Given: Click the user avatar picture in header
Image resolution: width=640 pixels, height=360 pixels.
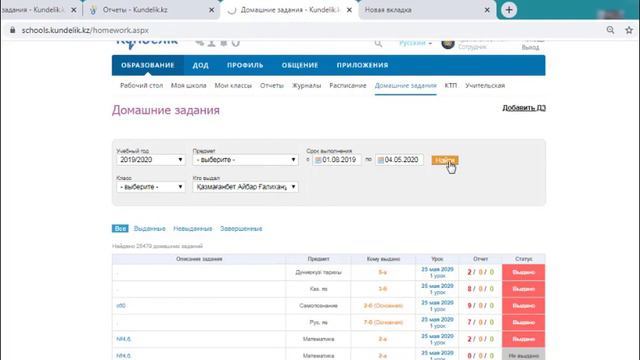Looking at the screenshot, I should click(x=448, y=43).
